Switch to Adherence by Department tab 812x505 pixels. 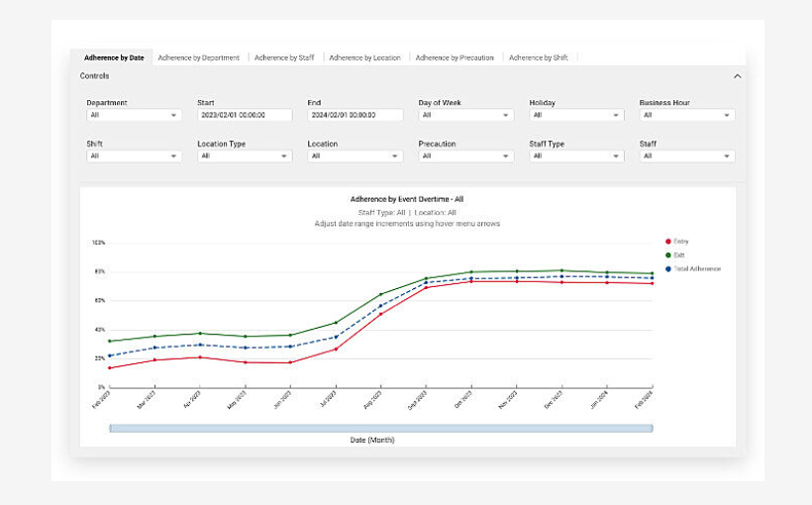(198, 57)
